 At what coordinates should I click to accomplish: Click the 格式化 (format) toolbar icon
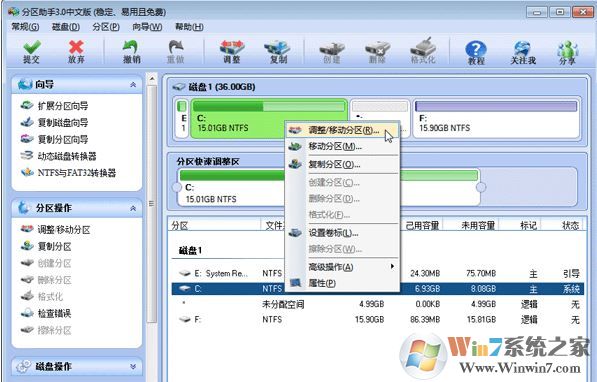coord(423,51)
